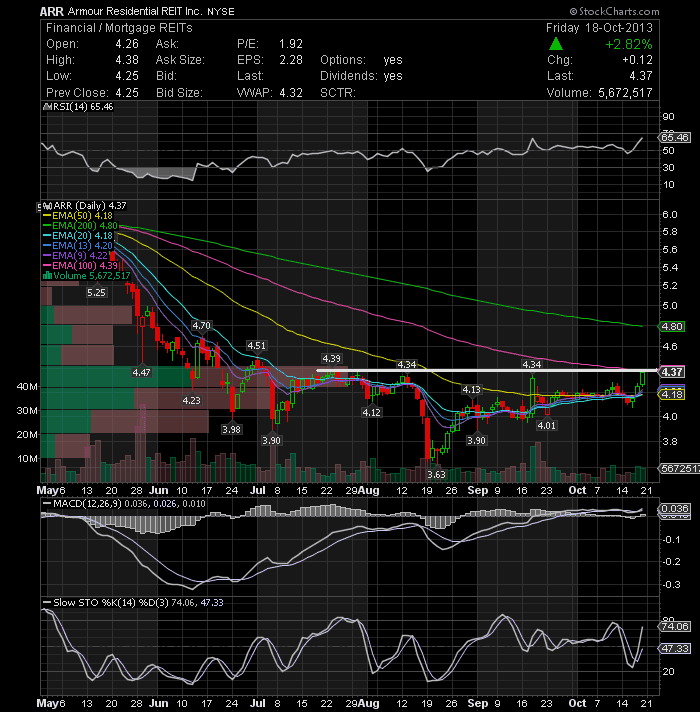
Task: Click the 3.63 low annotation
Action: 437,475
